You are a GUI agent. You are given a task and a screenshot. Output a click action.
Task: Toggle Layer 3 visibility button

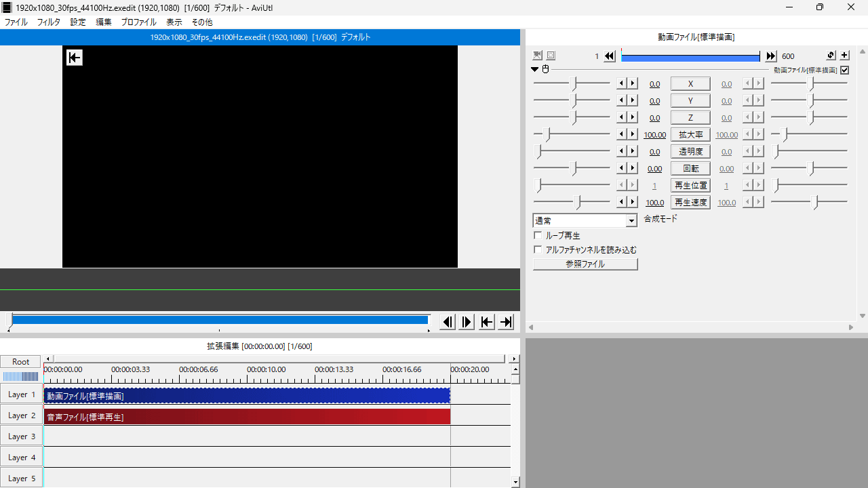point(21,436)
